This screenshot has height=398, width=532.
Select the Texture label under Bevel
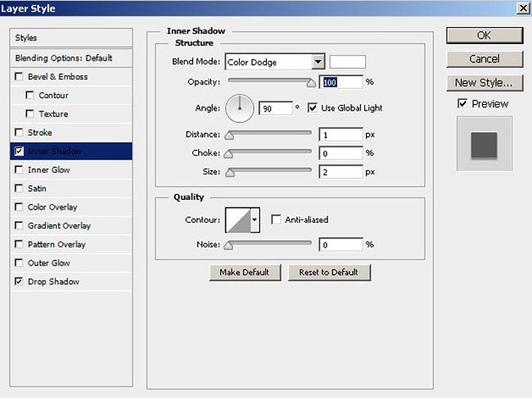coord(53,114)
